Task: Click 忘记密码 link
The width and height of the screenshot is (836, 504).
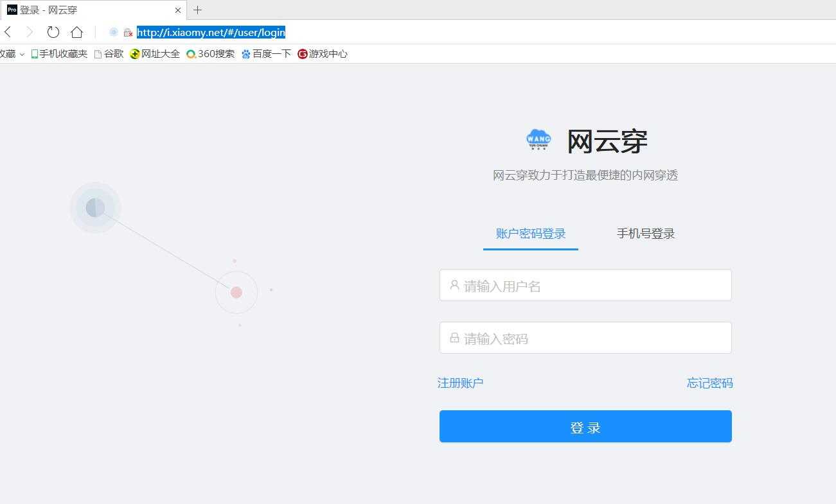Action: tap(709, 383)
